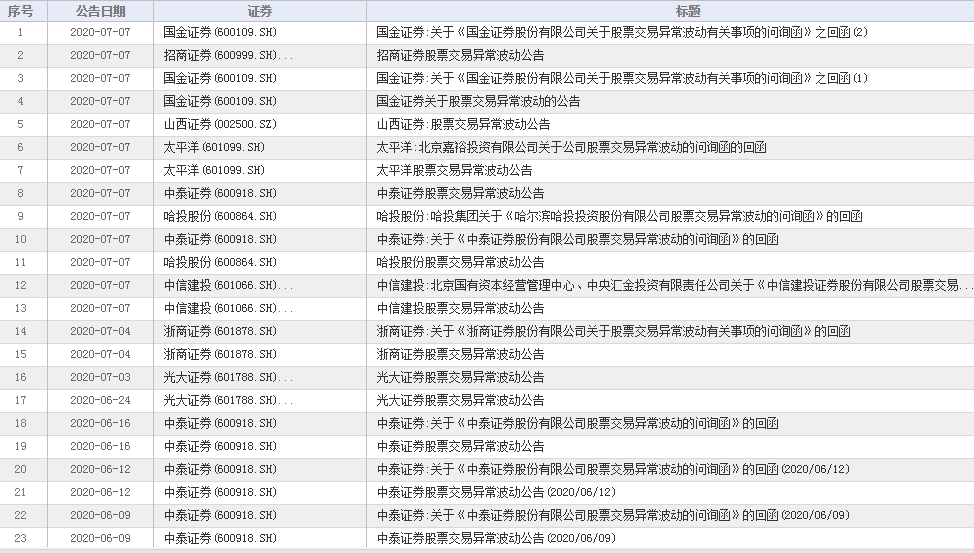Screen dimensions: 974x553
Task: Open 山西证券:股票交易异常波动公告
Action: tap(463, 124)
